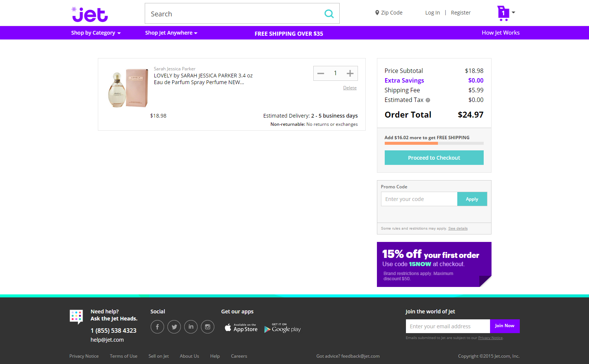This screenshot has width=589, height=364.
Task: Click the FREE SHIPPING OVER $35 banner text
Action: (289, 33)
